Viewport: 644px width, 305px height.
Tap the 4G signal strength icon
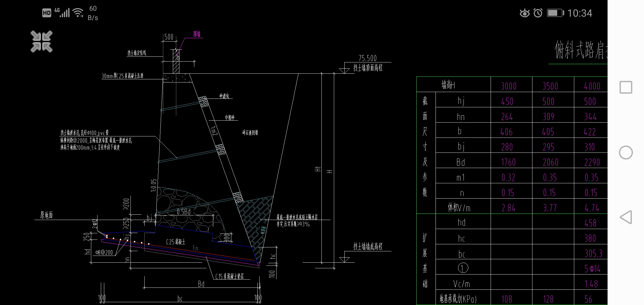tap(62, 12)
